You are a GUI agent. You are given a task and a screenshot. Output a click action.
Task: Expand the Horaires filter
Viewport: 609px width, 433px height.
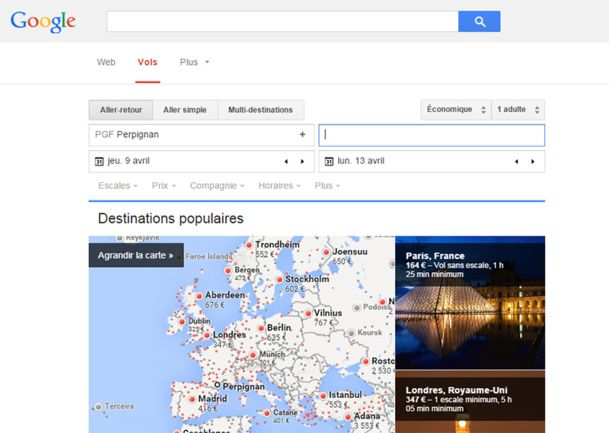tap(279, 186)
